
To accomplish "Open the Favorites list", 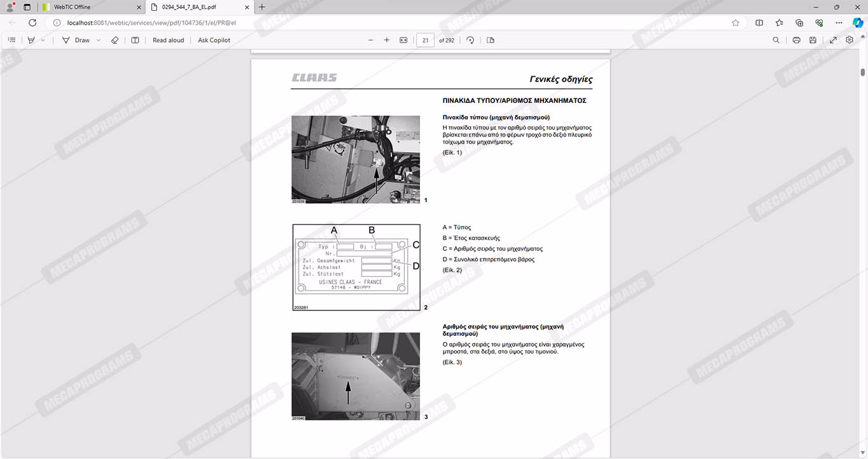I will point(779,23).
